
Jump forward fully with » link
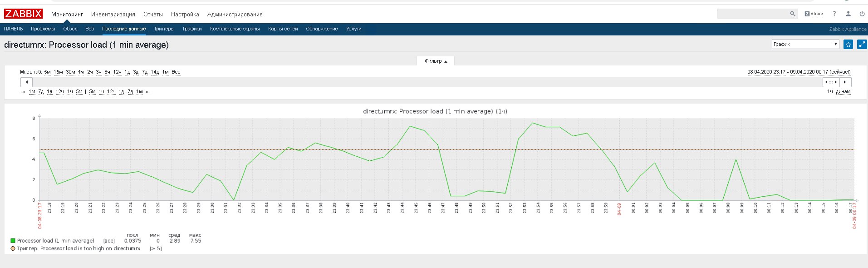pyautogui.click(x=148, y=92)
